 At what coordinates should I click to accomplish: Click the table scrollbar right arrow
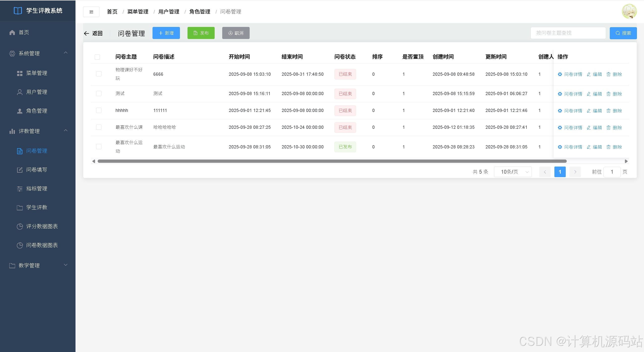point(626,161)
